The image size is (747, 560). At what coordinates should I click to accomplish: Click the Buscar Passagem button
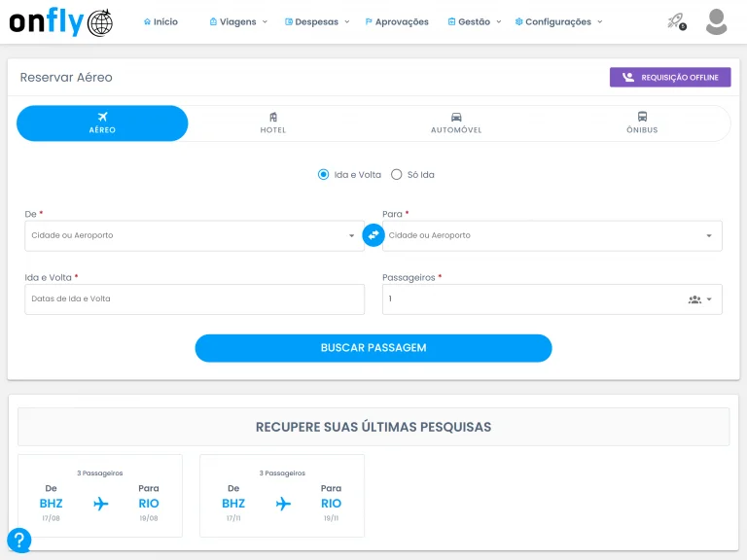[373, 348]
